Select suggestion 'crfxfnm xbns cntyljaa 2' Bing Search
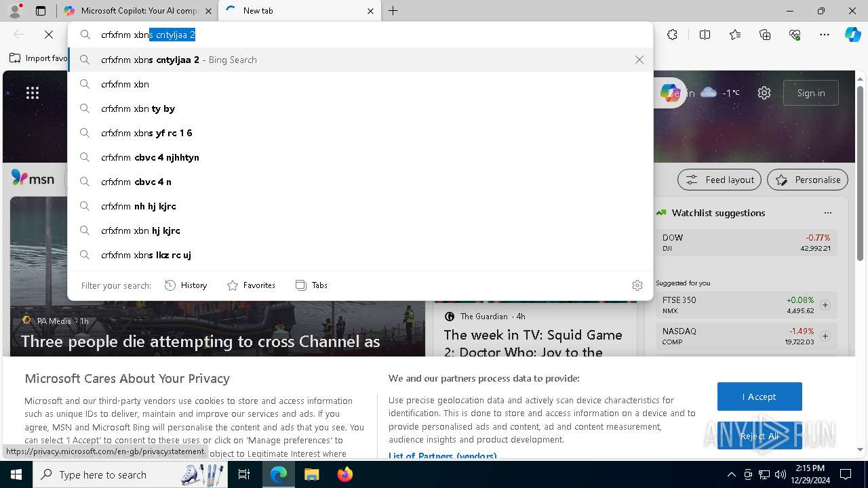 [360, 60]
